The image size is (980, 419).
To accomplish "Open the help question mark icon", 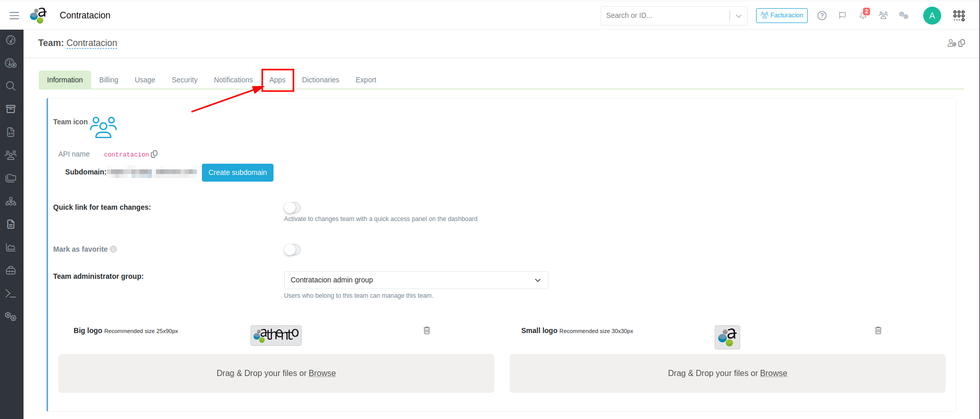I will [822, 15].
